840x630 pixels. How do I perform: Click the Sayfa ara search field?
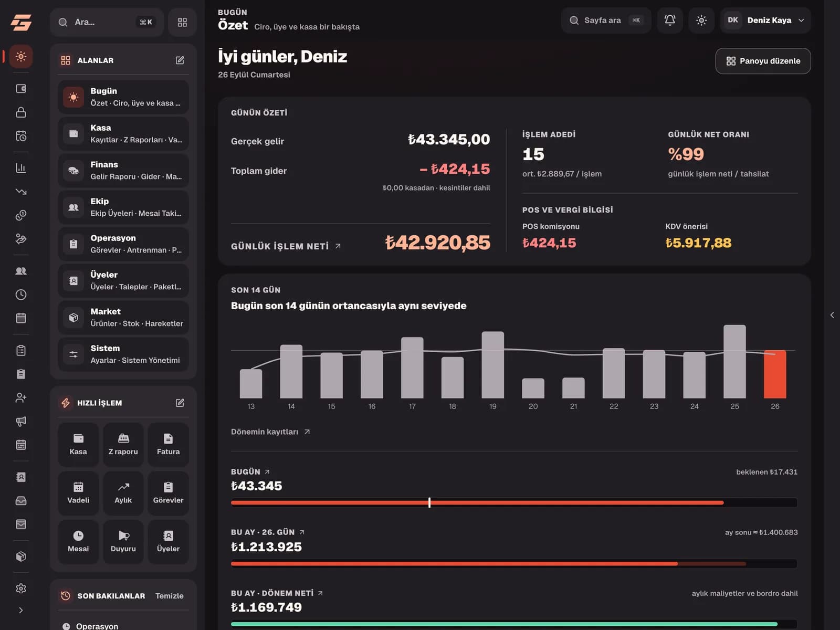[x=606, y=20]
